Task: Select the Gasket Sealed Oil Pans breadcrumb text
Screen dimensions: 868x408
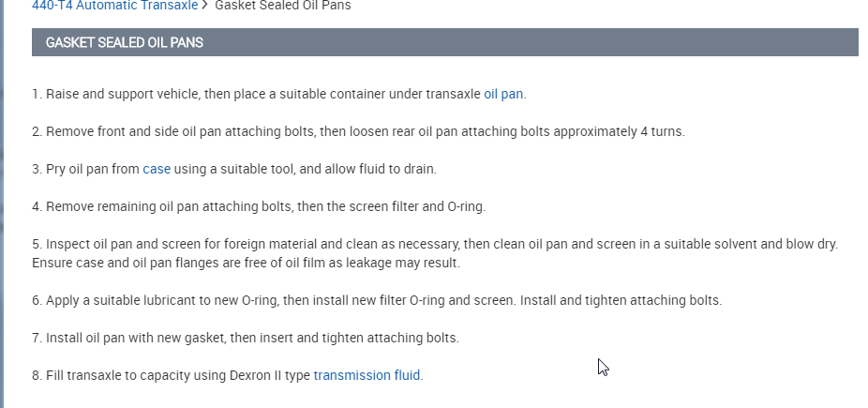Action: click(x=281, y=6)
